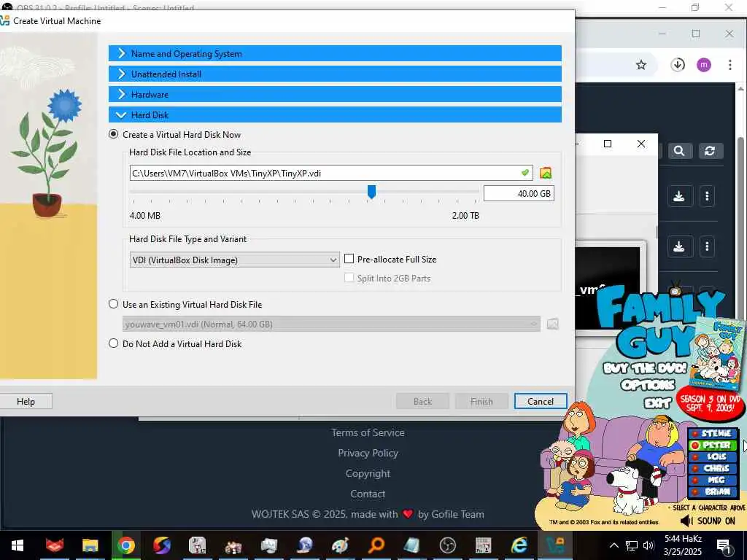Open Chrome three-dot menu
The image size is (747, 560).
pos(729,65)
